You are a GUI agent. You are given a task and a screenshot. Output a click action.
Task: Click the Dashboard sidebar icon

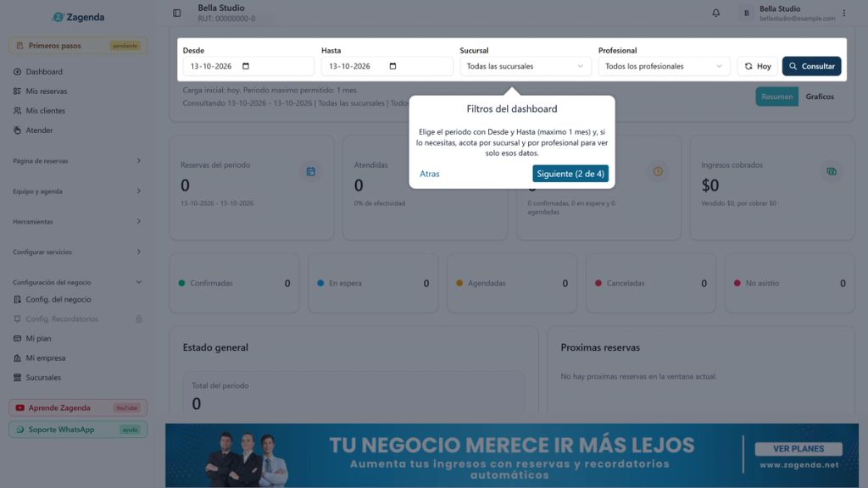pyautogui.click(x=17, y=71)
